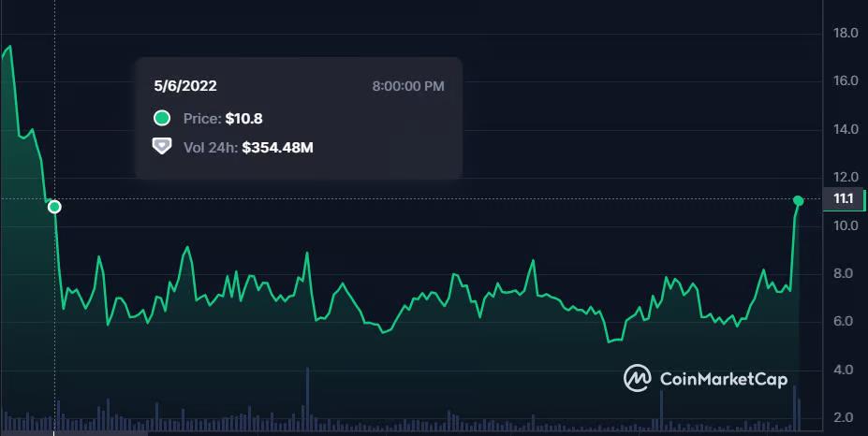The width and height of the screenshot is (868, 436).
Task: Click the 14.0 y-axis label
Action: (846, 129)
